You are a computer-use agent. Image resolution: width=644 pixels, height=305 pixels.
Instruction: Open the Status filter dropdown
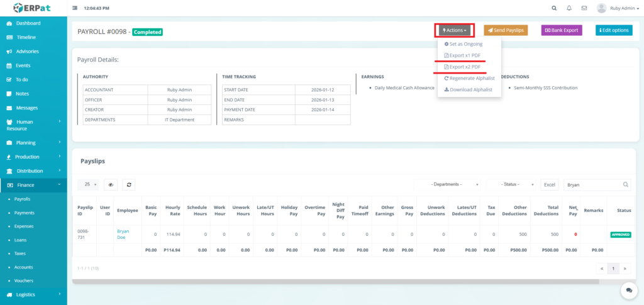point(513,185)
